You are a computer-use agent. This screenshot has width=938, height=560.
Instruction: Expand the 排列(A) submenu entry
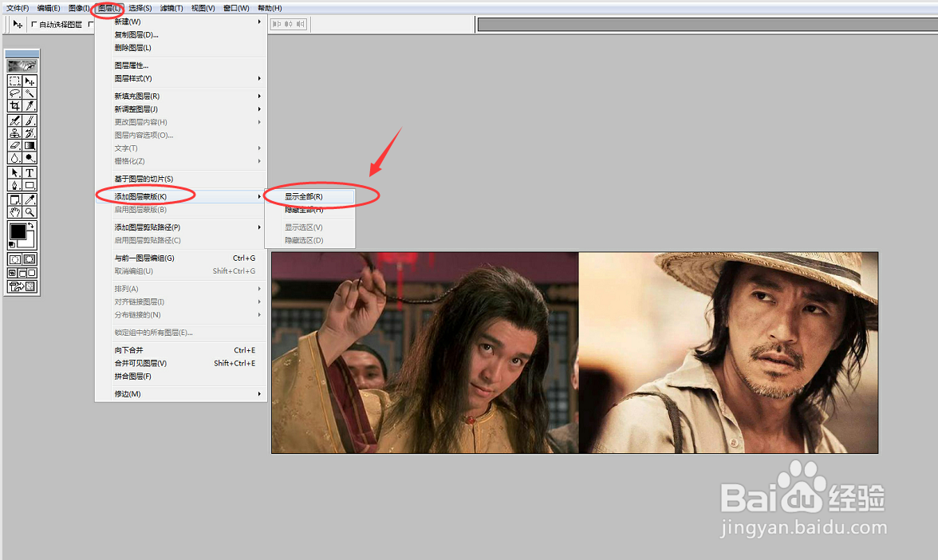(x=180, y=289)
